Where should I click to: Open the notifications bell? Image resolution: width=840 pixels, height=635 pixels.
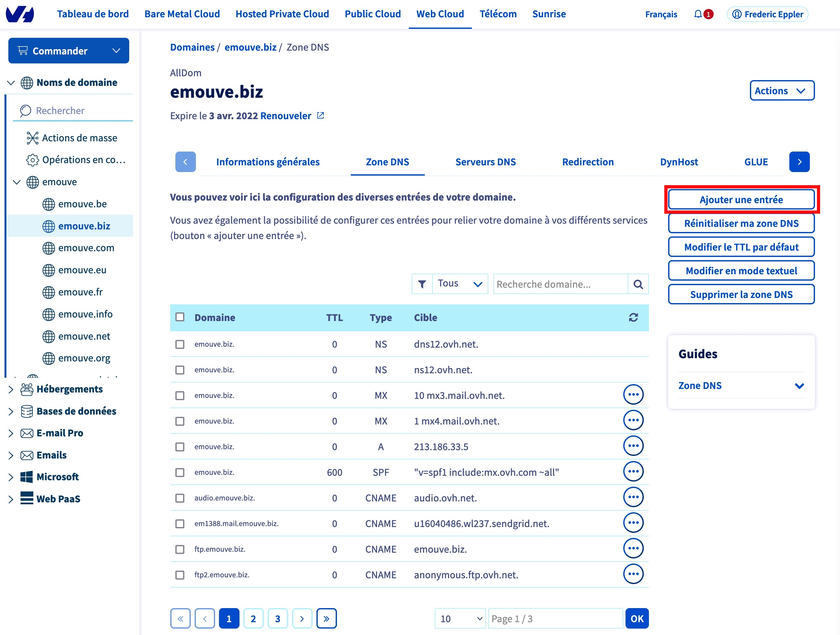point(698,14)
